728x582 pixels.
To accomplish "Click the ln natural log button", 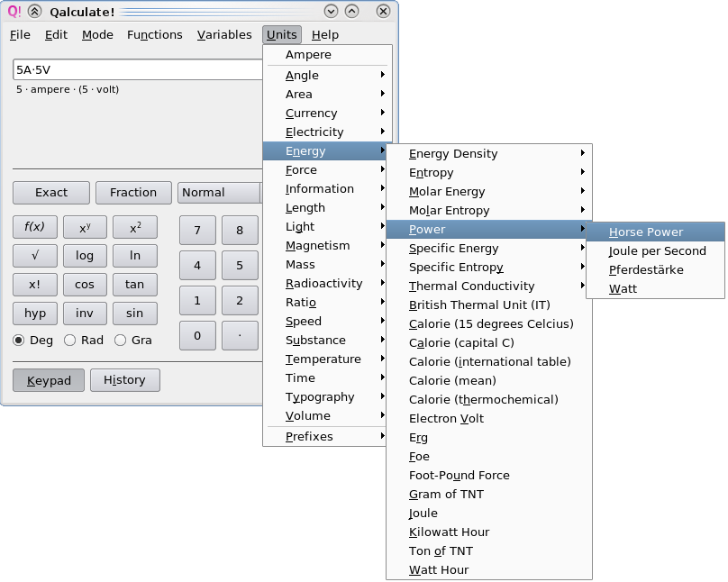I will (135, 256).
